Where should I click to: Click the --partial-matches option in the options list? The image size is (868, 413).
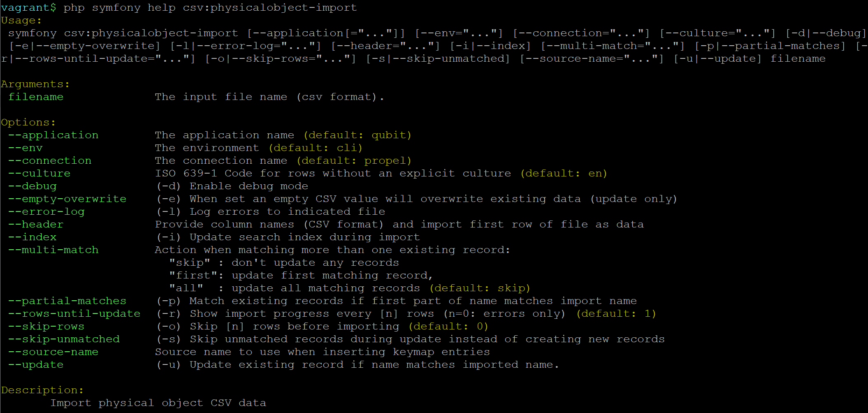67,301
